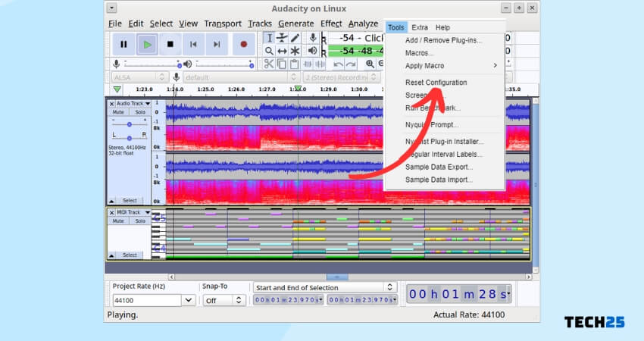Undo the last action
This screenshot has height=341, width=644.
(338, 64)
